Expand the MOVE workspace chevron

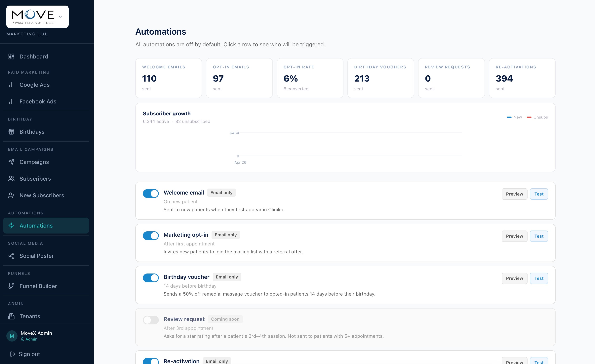click(x=60, y=17)
